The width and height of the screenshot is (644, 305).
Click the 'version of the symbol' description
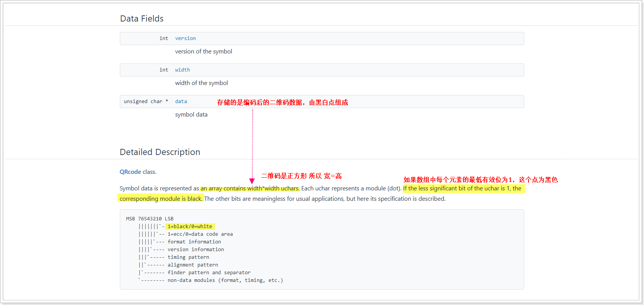[x=203, y=52]
